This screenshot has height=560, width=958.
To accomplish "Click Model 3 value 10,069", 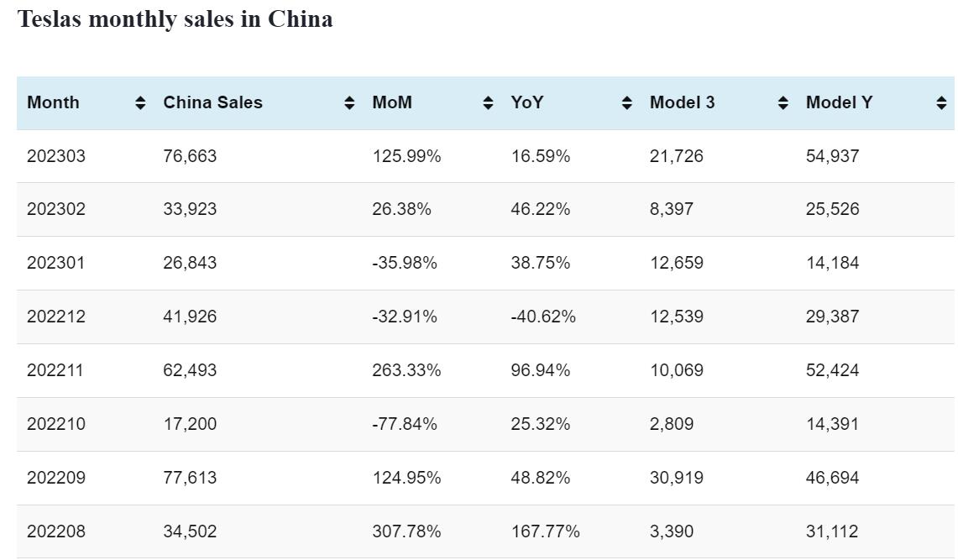I will pyautogui.click(x=676, y=370).
